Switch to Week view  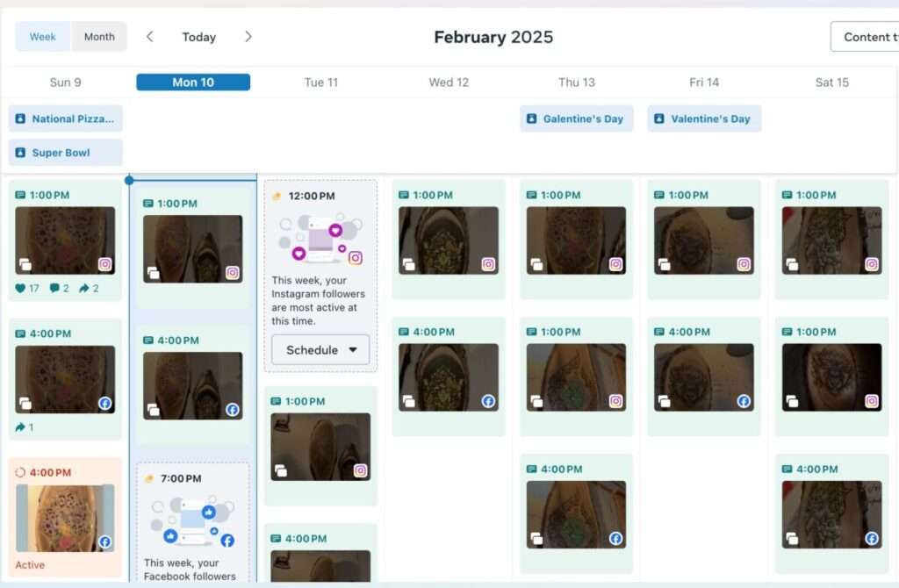(43, 37)
